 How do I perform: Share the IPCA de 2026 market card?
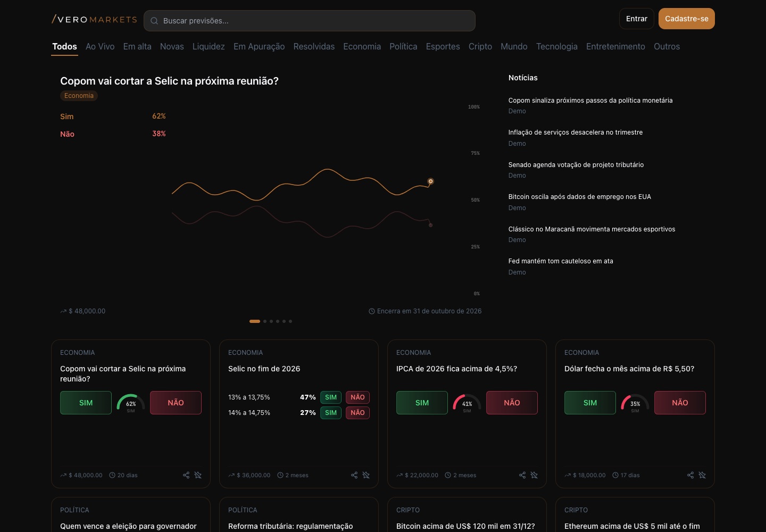pos(522,475)
